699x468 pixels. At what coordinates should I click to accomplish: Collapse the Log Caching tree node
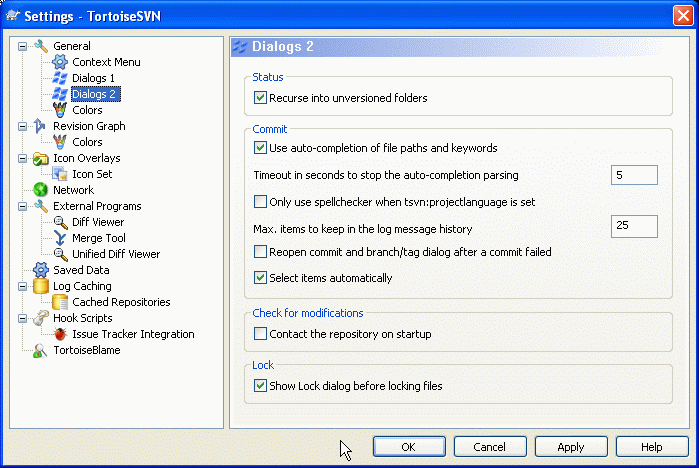(x=22, y=286)
